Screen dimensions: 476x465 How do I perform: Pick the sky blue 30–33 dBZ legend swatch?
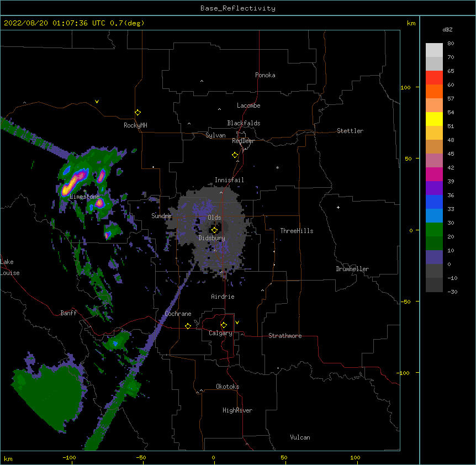434,216
